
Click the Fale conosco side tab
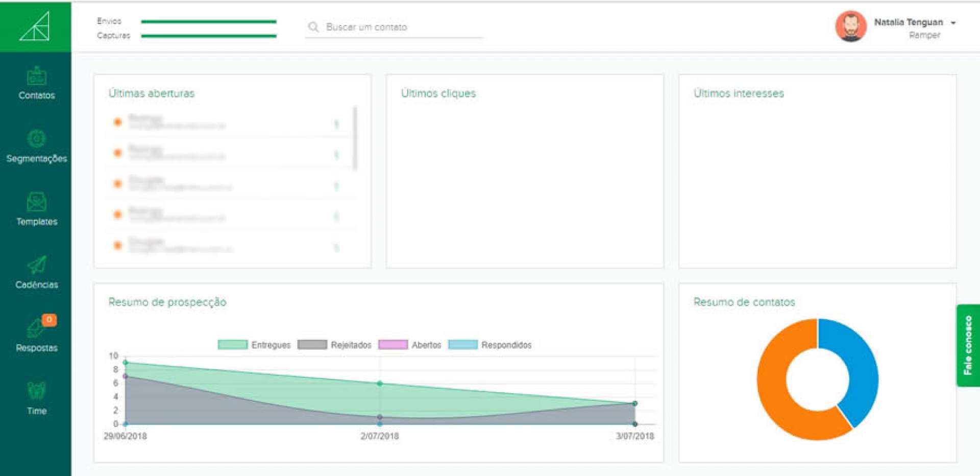(x=968, y=345)
